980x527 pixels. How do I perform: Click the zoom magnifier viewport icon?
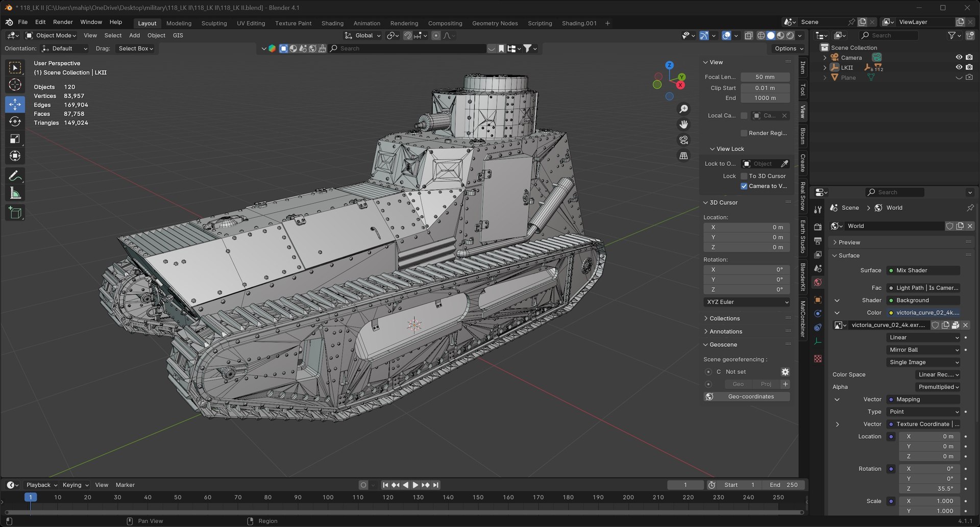coord(683,109)
